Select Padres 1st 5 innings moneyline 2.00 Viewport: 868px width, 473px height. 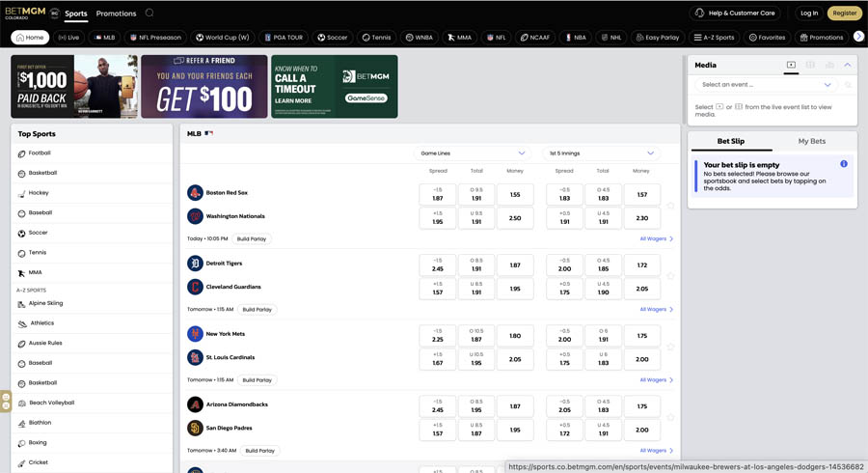[641, 430]
